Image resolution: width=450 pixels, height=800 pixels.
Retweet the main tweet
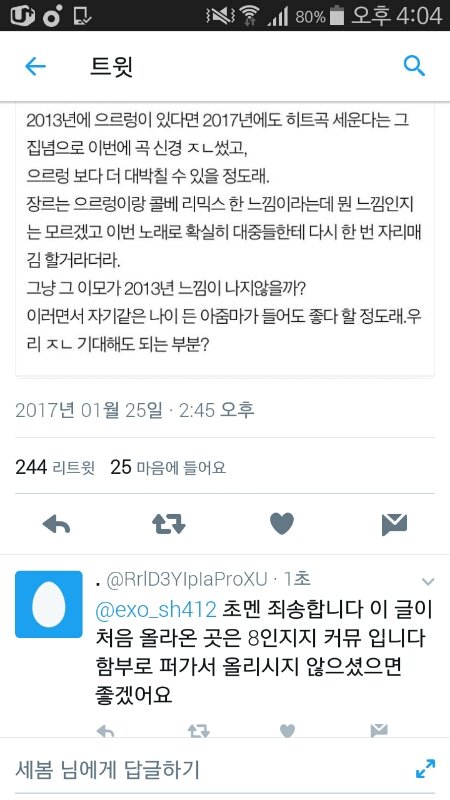tap(169, 524)
